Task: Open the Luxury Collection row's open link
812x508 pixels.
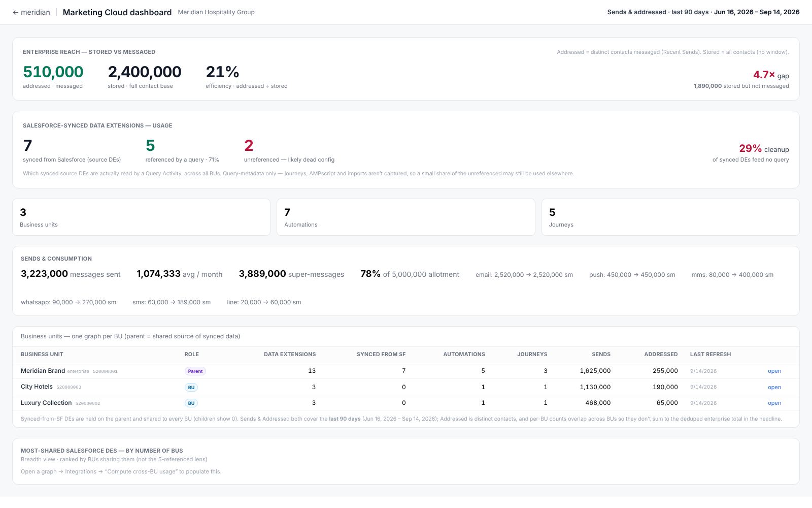Action: 774,403
